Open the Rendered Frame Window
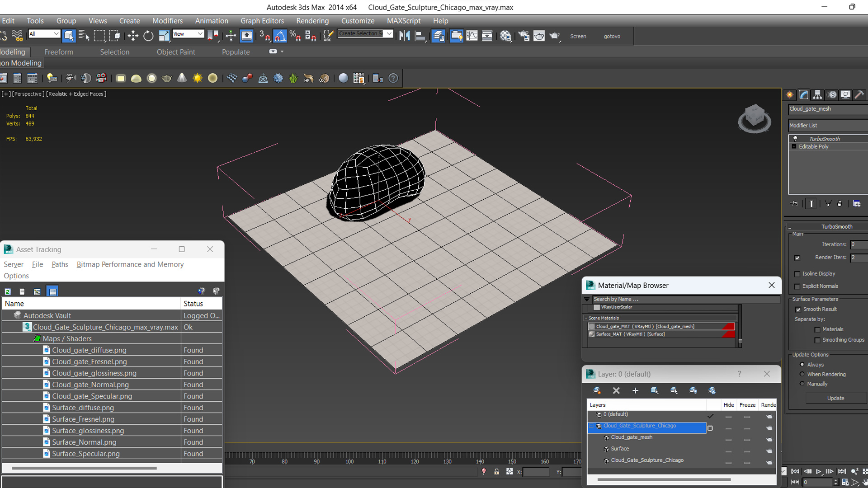The width and height of the screenshot is (868, 488). pyautogui.click(x=539, y=36)
